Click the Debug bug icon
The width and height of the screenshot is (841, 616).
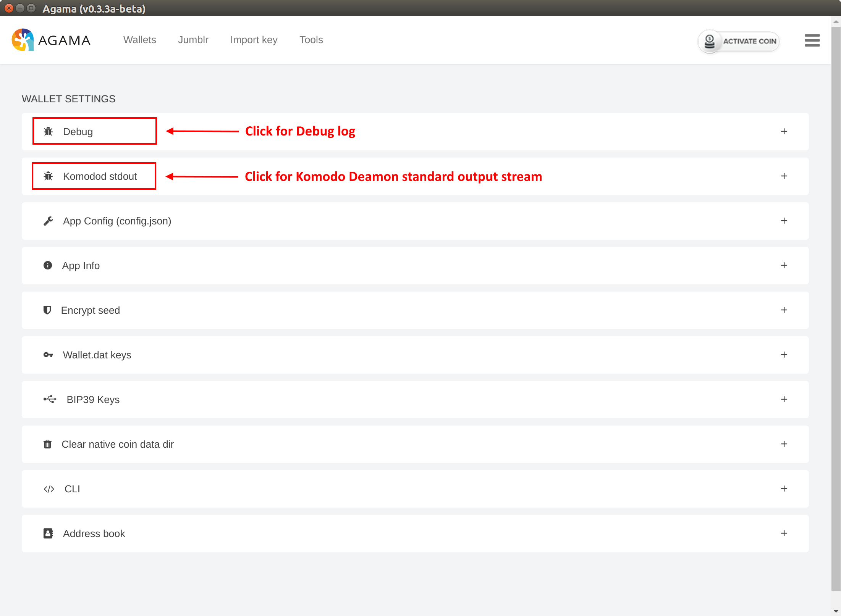pyautogui.click(x=48, y=132)
